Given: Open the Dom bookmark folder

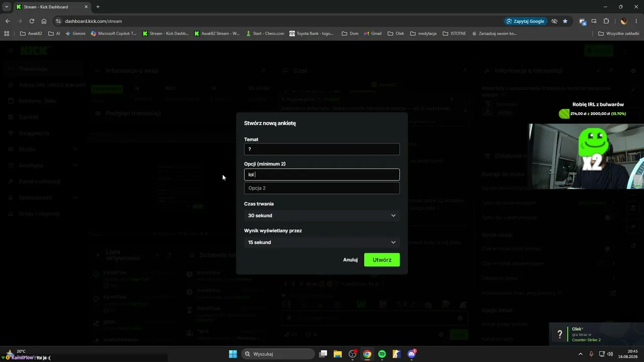Looking at the screenshot, I should (x=350, y=34).
